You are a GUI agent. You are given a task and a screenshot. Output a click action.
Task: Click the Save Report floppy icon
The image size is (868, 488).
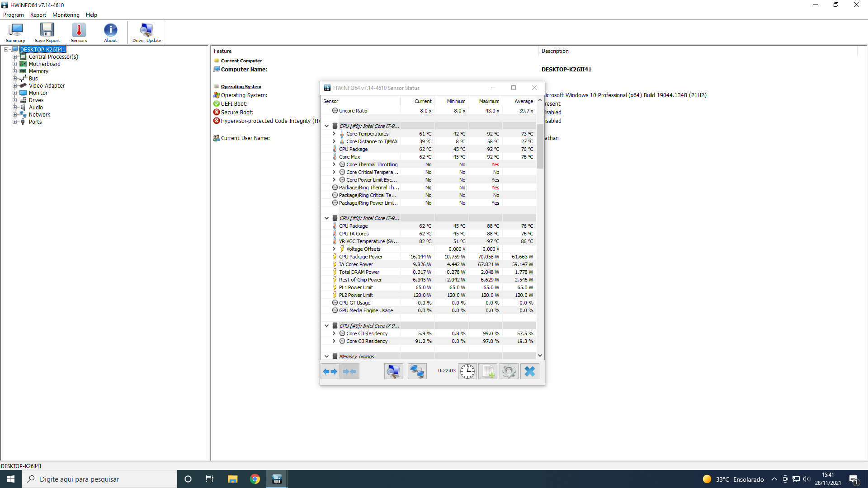(47, 33)
